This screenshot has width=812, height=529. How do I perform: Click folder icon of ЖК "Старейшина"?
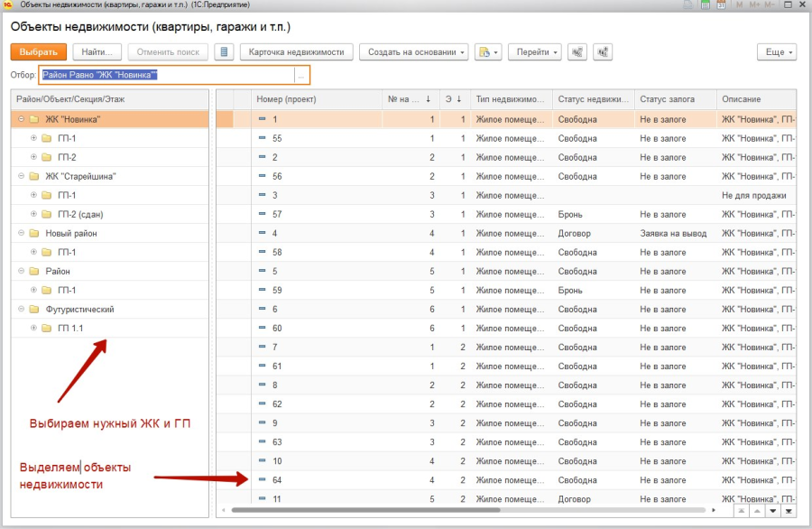pyautogui.click(x=33, y=176)
